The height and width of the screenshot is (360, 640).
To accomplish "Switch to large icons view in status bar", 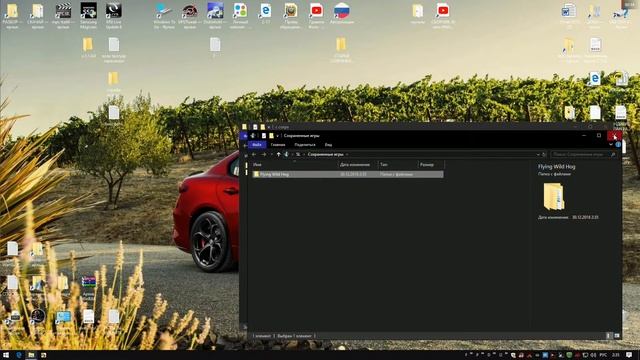I will [x=617, y=336].
